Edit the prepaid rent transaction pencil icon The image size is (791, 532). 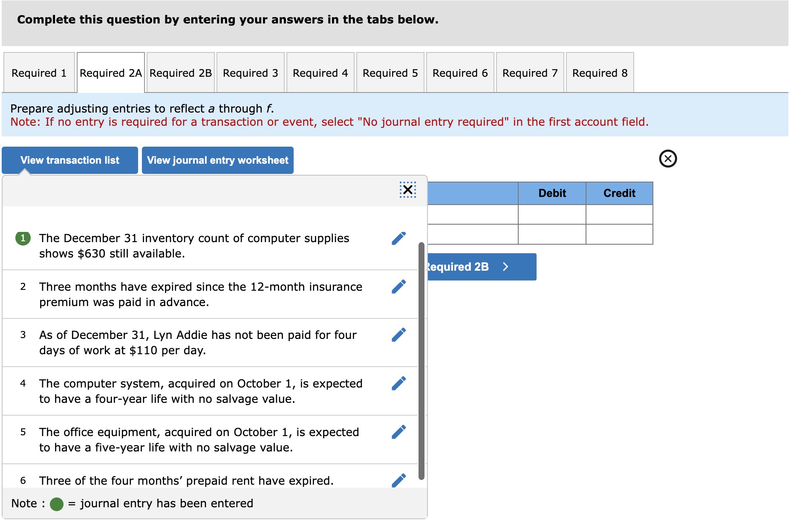399,480
